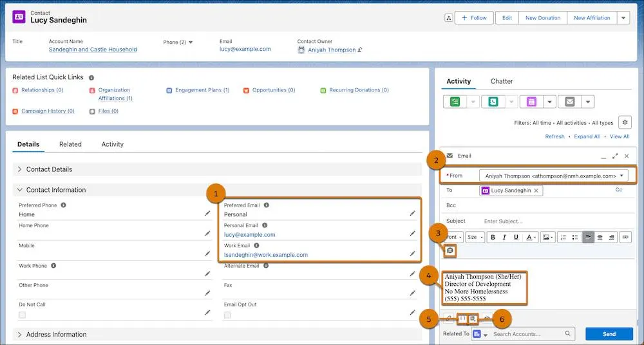Insert a bulleted list in email body

575,237
